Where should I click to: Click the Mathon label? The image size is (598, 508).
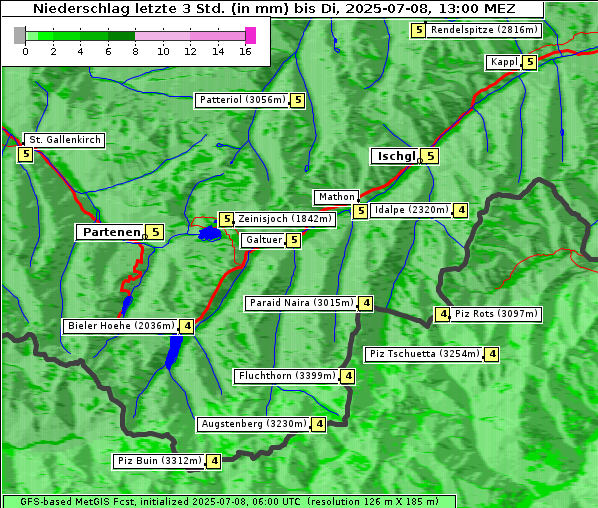coord(336,197)
